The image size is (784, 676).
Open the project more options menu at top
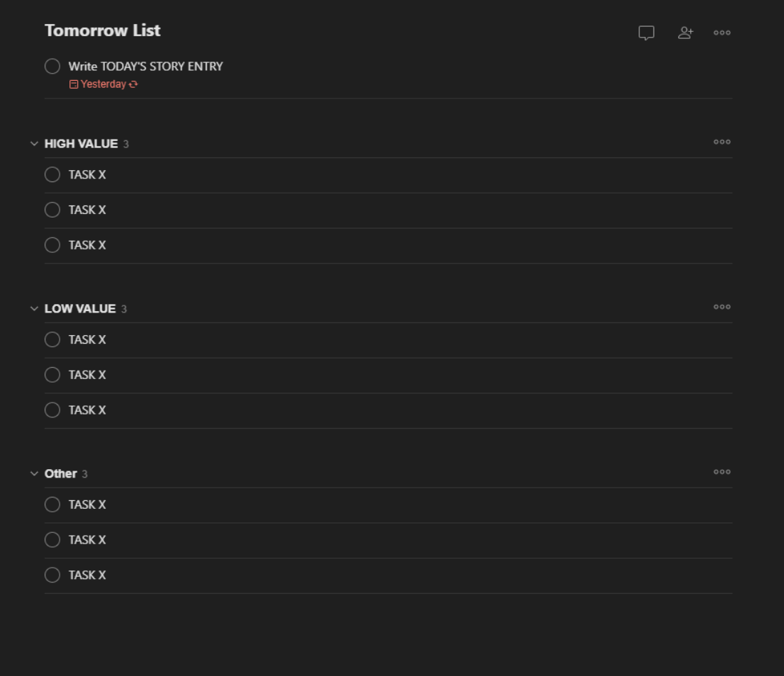pos(722,33)
